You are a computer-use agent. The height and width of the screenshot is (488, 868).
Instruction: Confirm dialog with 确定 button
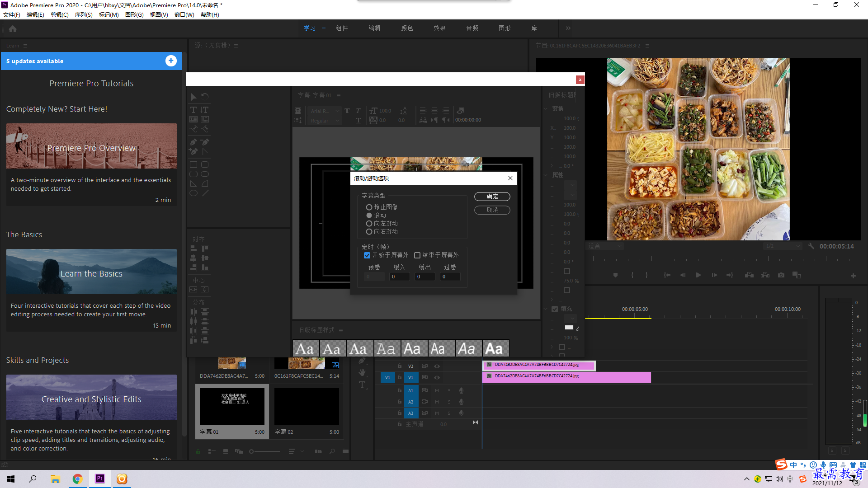[492, 197]
